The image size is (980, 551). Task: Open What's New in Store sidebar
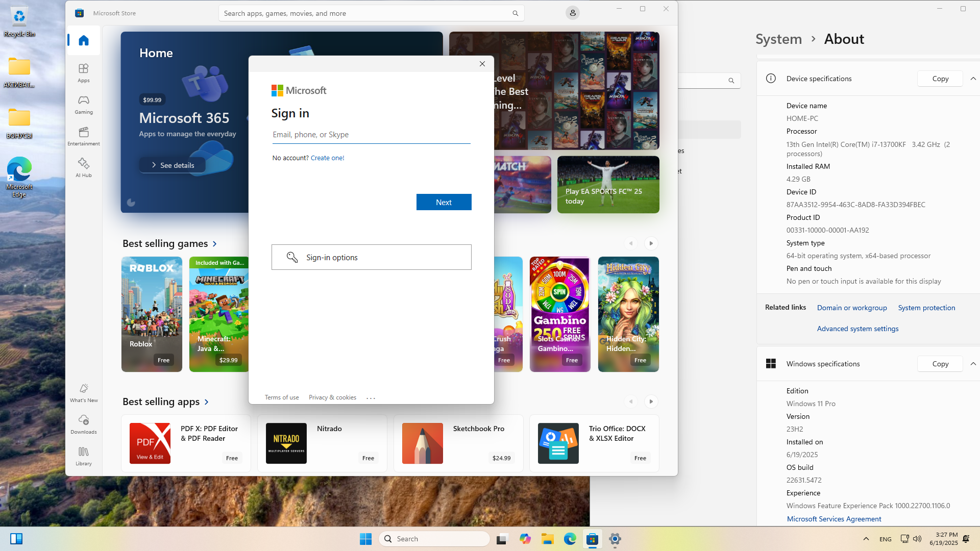click(84, 392)
